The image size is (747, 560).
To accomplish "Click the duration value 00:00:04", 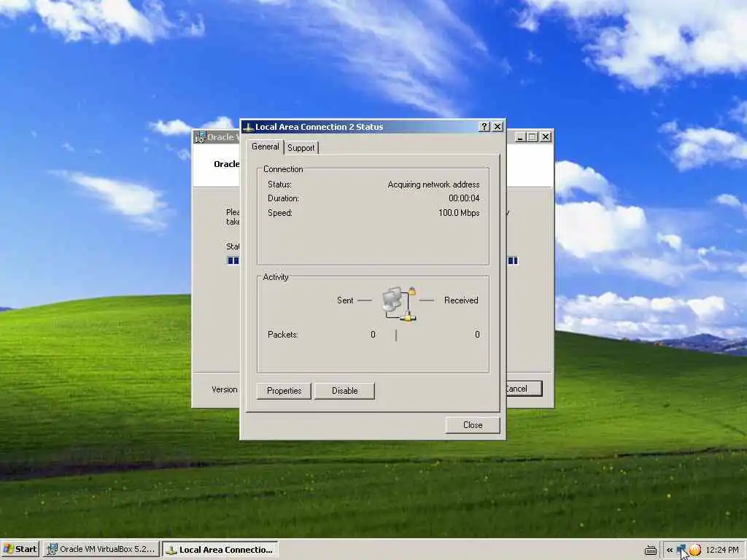I will pos(464,198).
